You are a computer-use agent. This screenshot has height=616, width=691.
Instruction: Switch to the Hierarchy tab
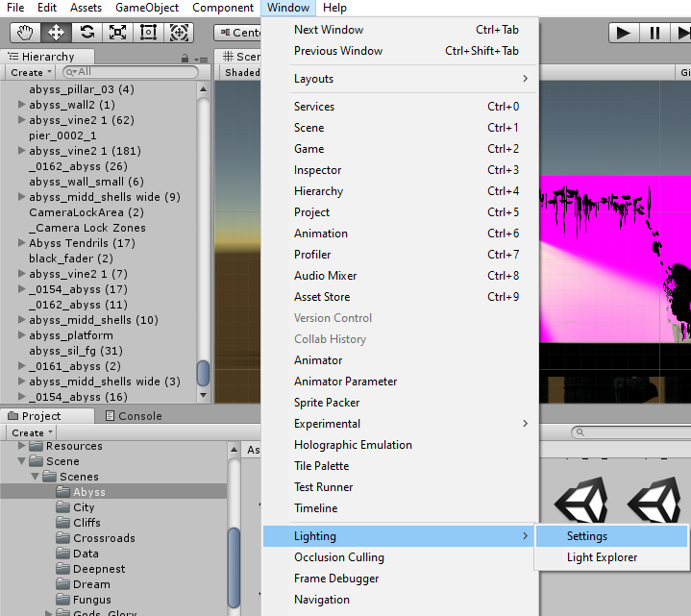tap(47, 57)
